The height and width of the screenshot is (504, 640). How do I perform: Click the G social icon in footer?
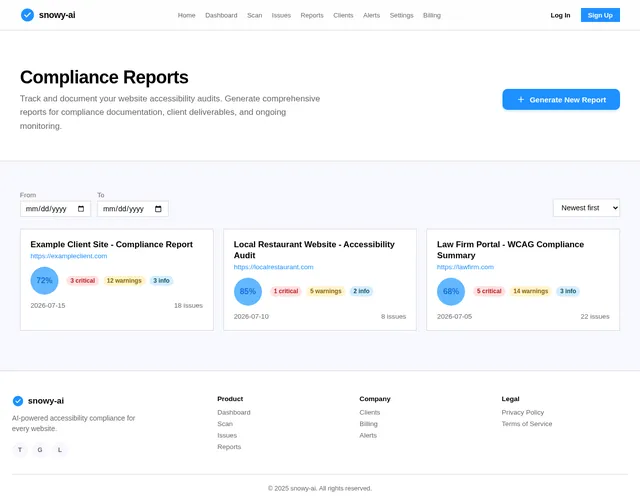coord(40,450)
